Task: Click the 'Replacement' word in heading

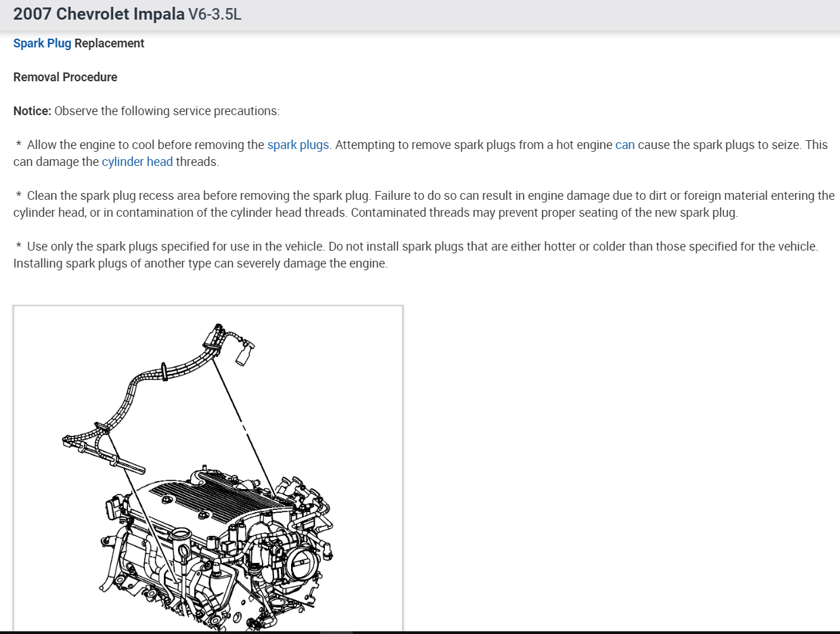Action: point(110,43)
